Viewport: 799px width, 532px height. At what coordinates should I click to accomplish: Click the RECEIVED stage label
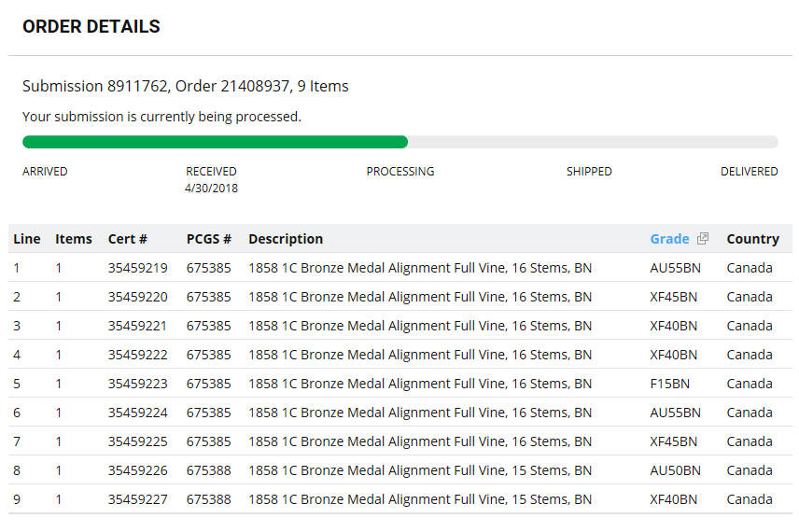pos(211,172)
